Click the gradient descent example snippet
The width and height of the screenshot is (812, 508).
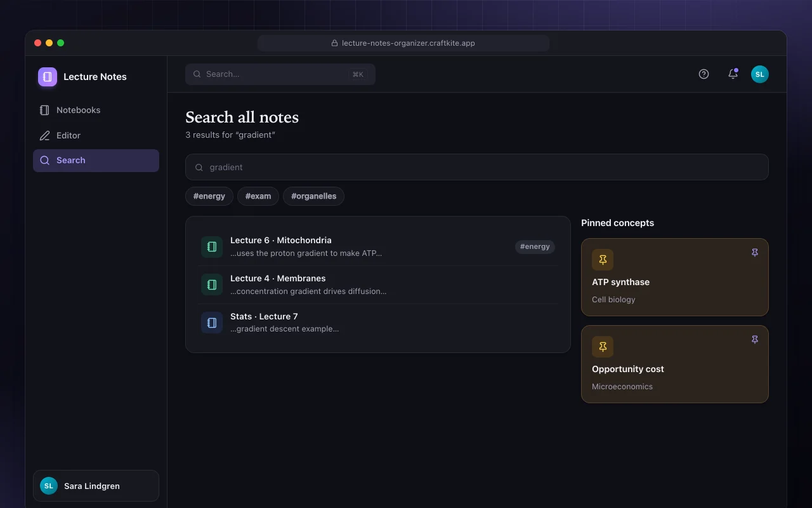pos(284,329)
